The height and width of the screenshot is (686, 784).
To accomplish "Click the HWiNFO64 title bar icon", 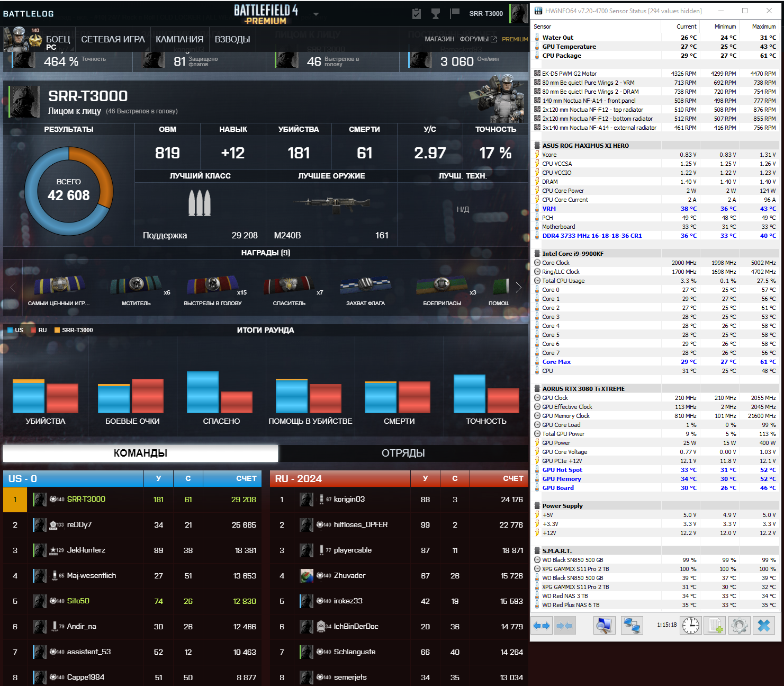I will (x=538, y=11).
